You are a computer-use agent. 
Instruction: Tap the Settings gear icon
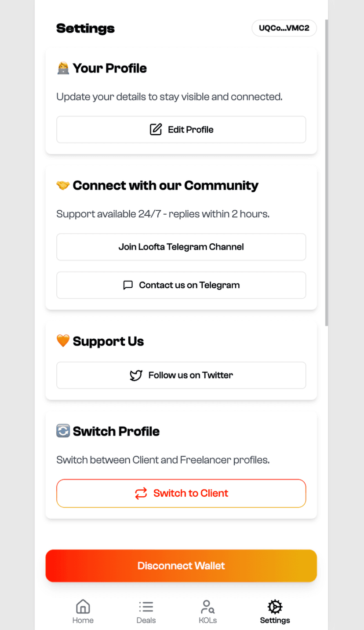coord(275,607)
